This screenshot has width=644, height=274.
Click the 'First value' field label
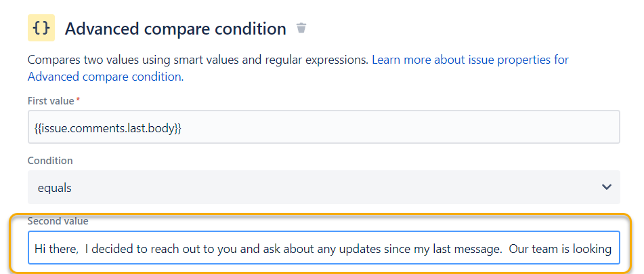pyautogui.click(x=51, y=100)
